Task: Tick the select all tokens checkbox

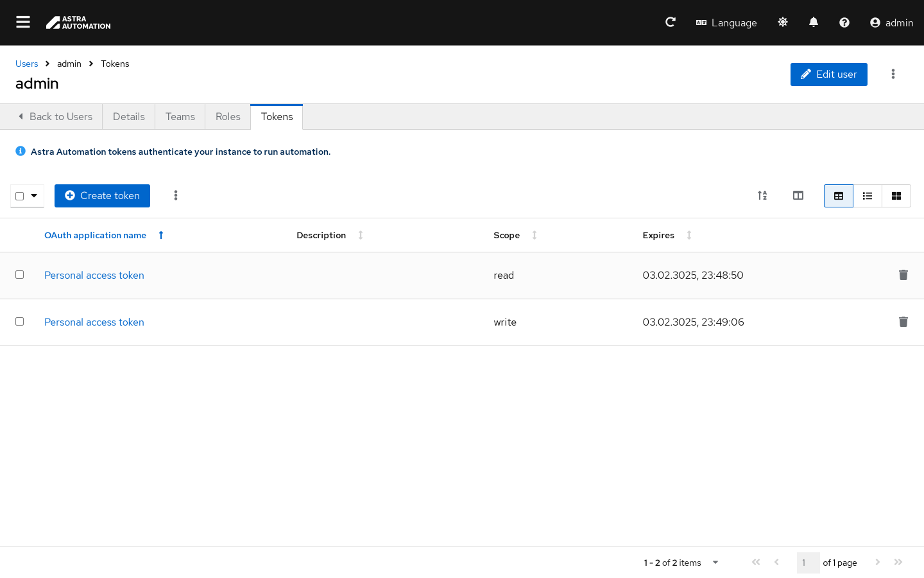Action: click(20, 196)
